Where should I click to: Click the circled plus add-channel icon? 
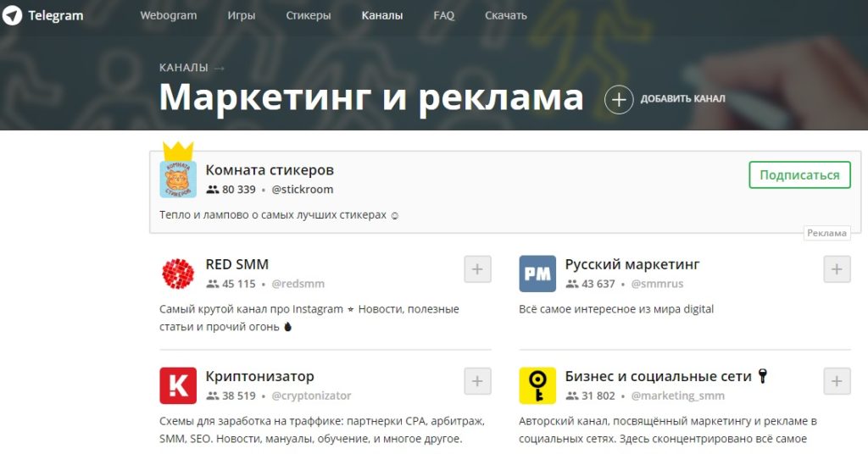[x=619, y=100]
